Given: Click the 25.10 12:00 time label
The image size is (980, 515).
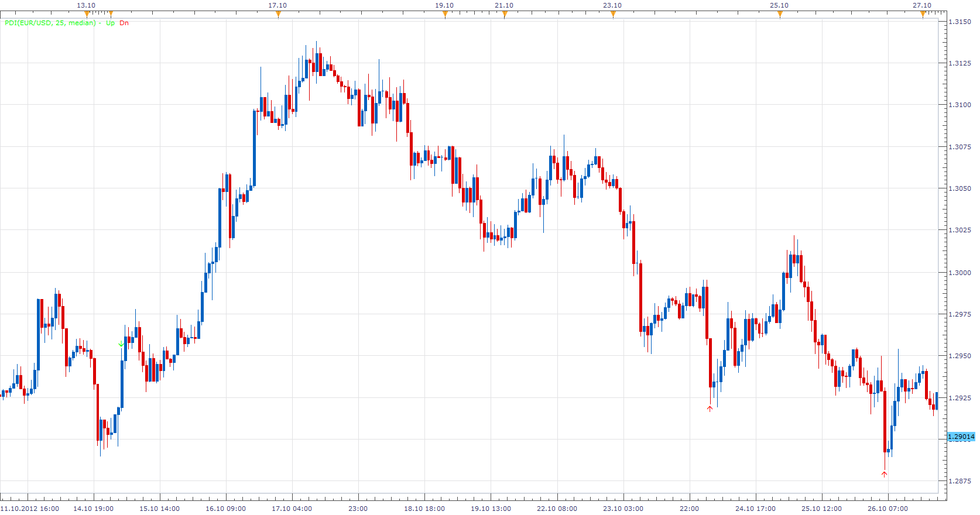Looking at the screenshot, I should click(x=822, y=509).
